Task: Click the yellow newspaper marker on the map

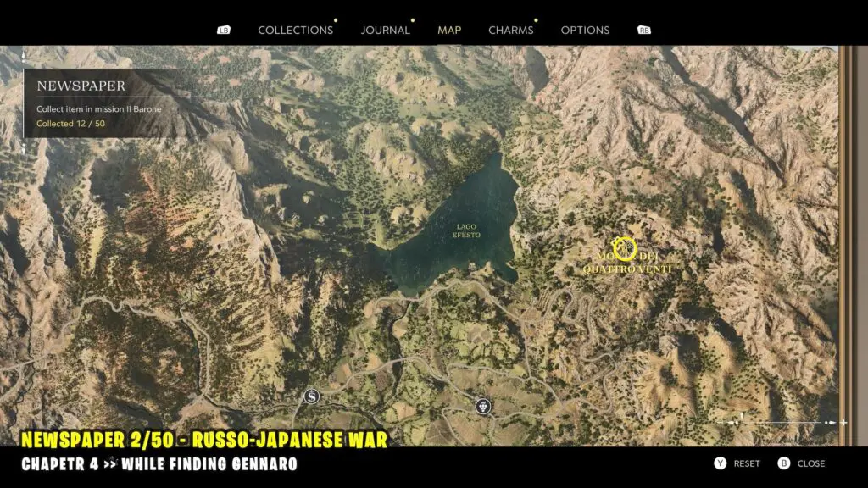Action: tap(625, 248)
